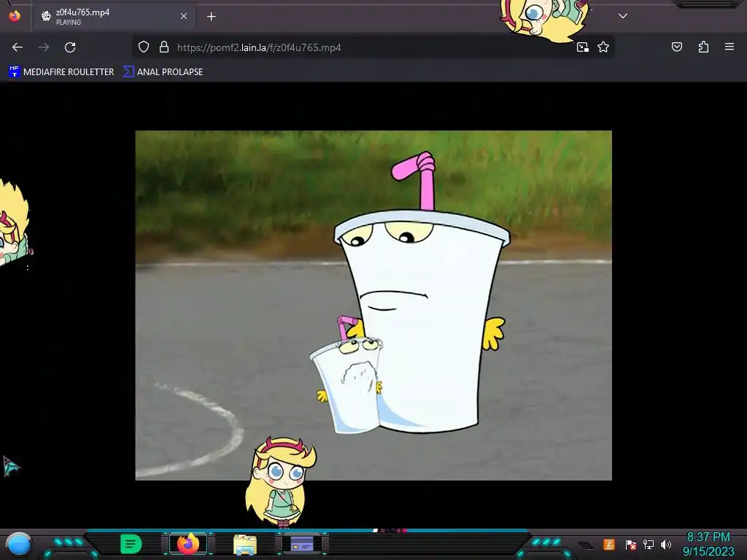
Task: Switch to Firefox on the taskbar
Action: click(188, 544)
